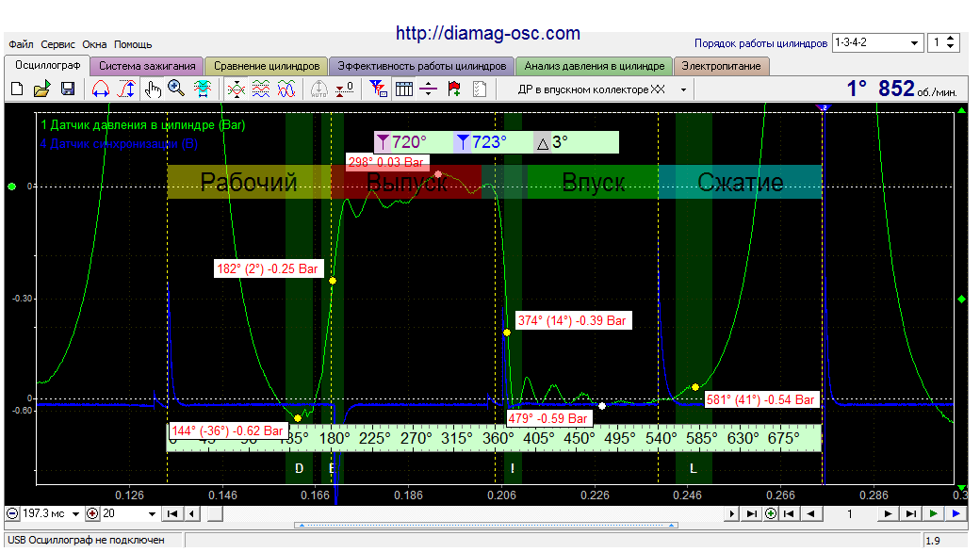Click the green Впуск stroke band
980x552 pixels.
[593, 183]
